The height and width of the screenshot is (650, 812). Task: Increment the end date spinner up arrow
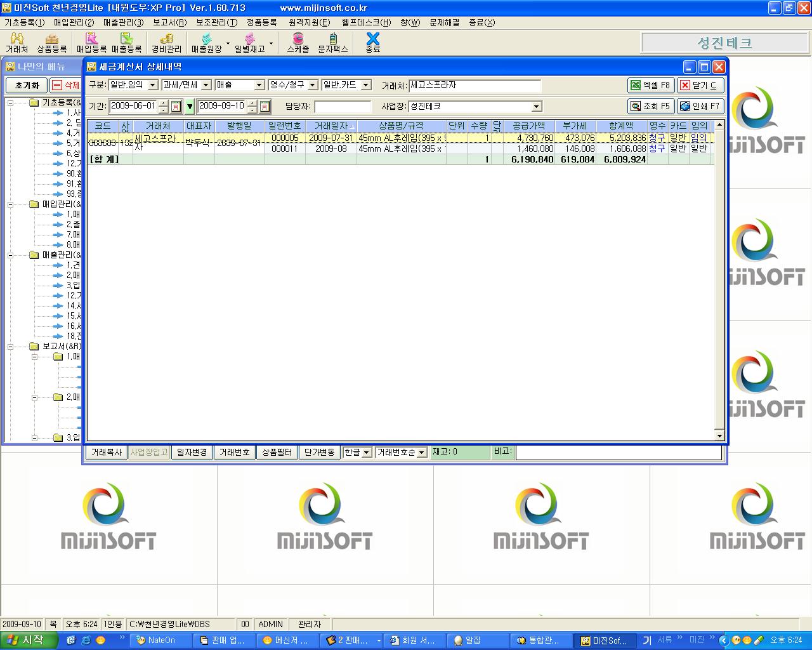click(x=252, y=103)
